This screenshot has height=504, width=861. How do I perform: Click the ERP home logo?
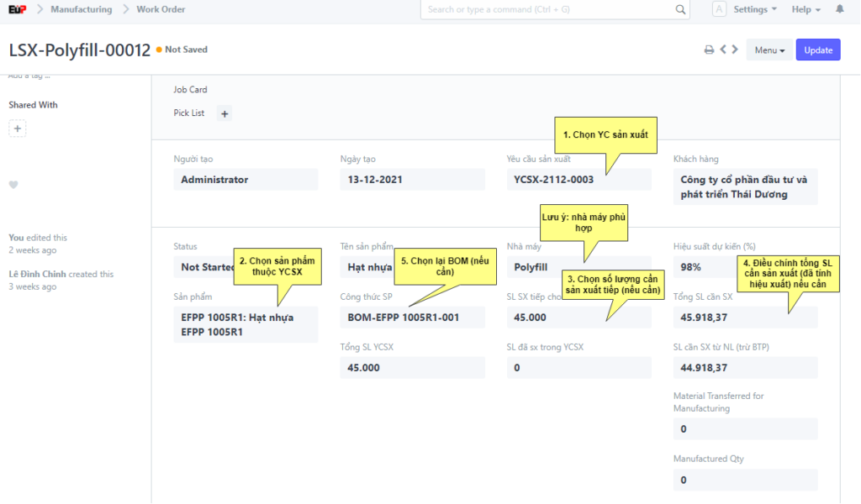16,9
